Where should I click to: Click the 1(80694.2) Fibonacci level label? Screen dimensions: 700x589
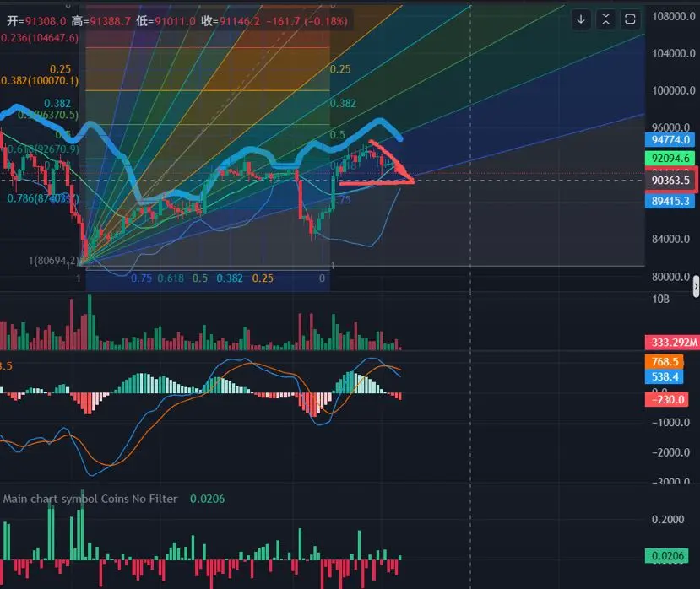[x=54, y=260]
